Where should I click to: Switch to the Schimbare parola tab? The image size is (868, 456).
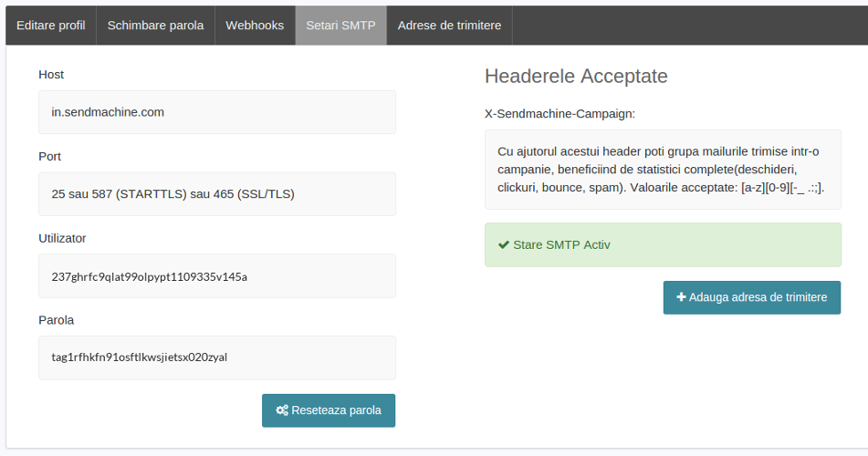click(x=155, y=26)
